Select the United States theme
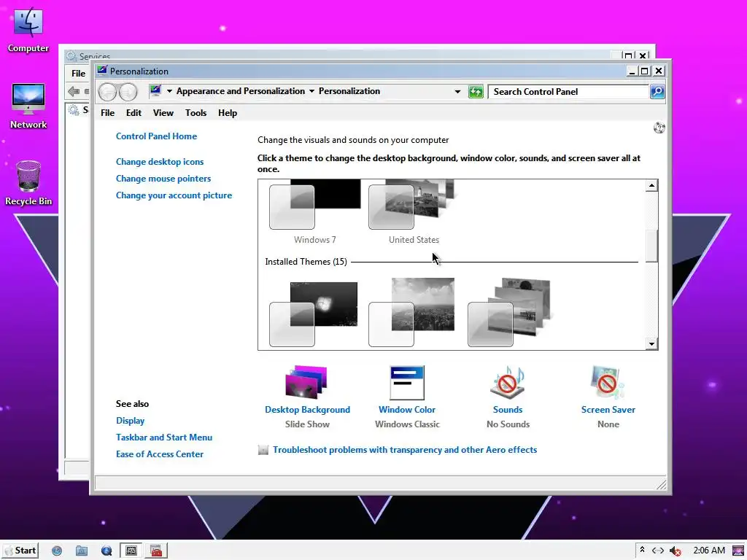 pos(414,212)
